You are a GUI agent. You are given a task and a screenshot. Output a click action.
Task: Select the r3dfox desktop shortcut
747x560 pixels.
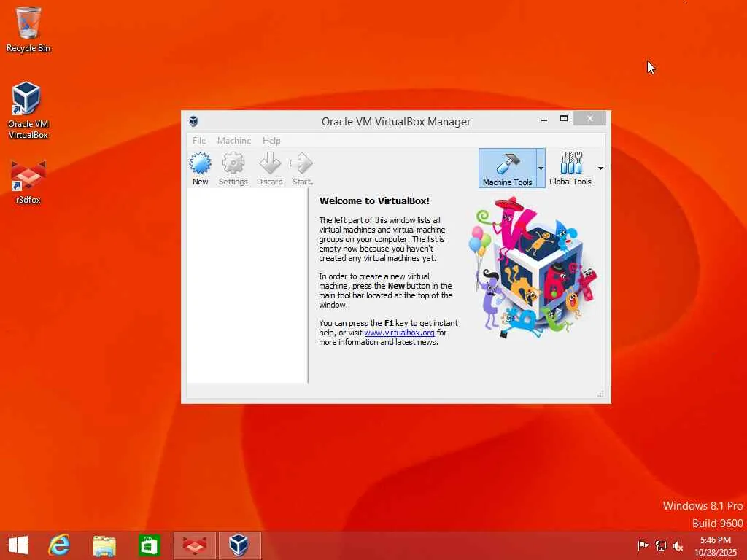28,183
